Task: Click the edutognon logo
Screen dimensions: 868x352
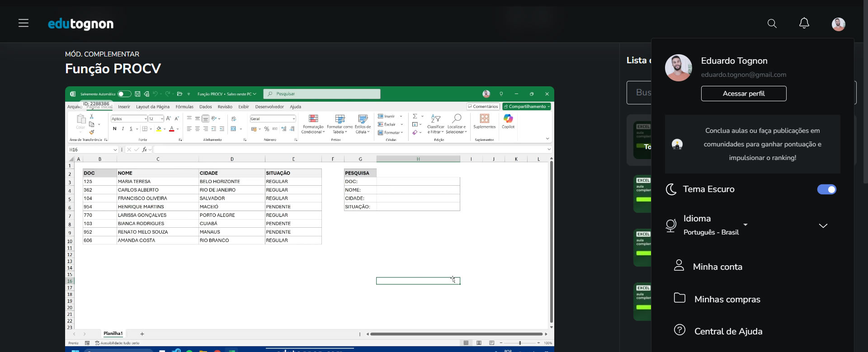Action: click(x=81, y=23)
